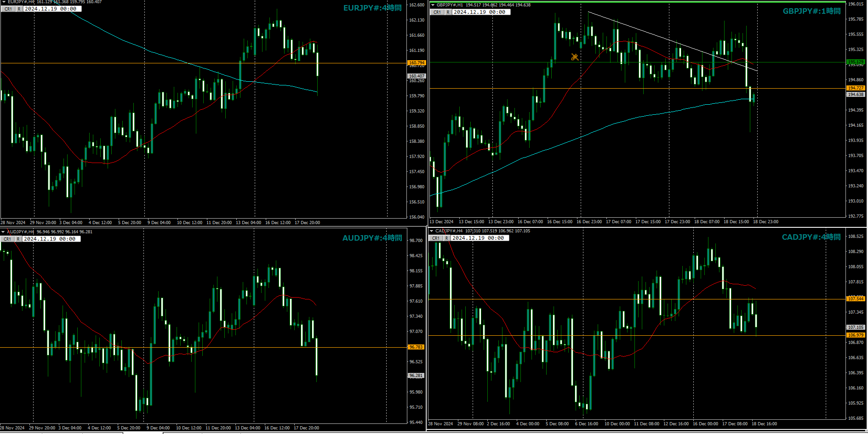Click the 108.525 price scale value on CADJPY
The image size is (868, 434).
(x=855, y=237)
